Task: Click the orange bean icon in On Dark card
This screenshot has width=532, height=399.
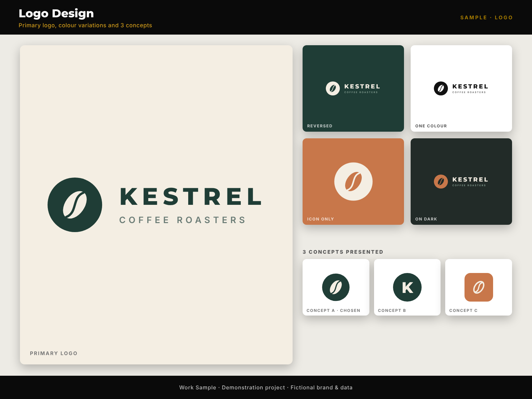Action: click(441, 182)
